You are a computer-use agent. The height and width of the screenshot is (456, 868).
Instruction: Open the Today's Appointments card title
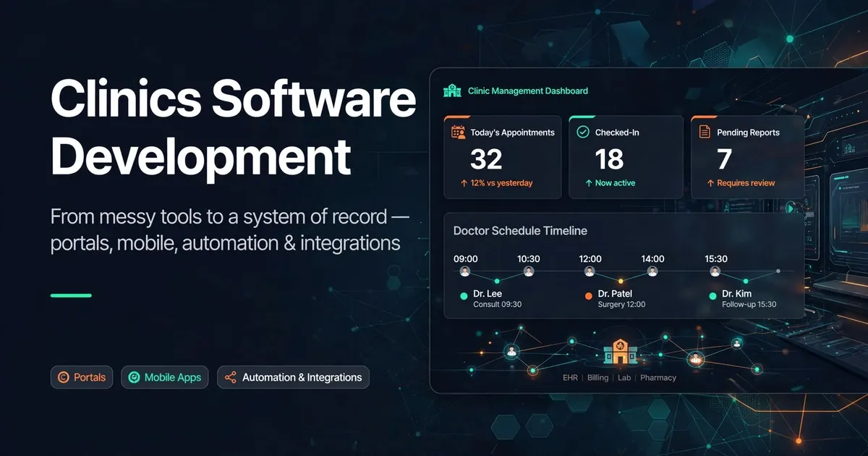tap(512, 132)
